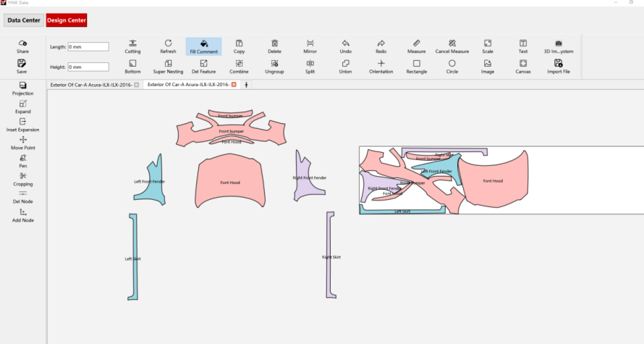
Task: Click the Height input field
Action: coord(88,67)
